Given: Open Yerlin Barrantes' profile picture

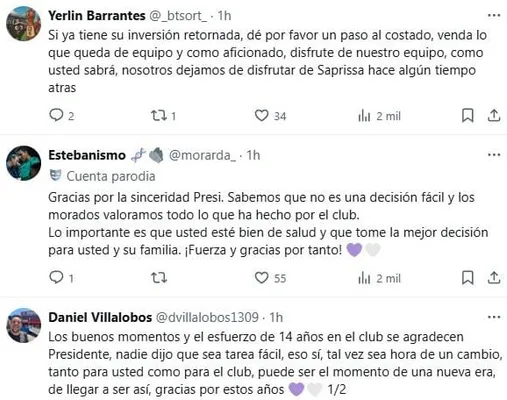Looking at the screenshot, I should pyautogui.click(x=23, y=23).
